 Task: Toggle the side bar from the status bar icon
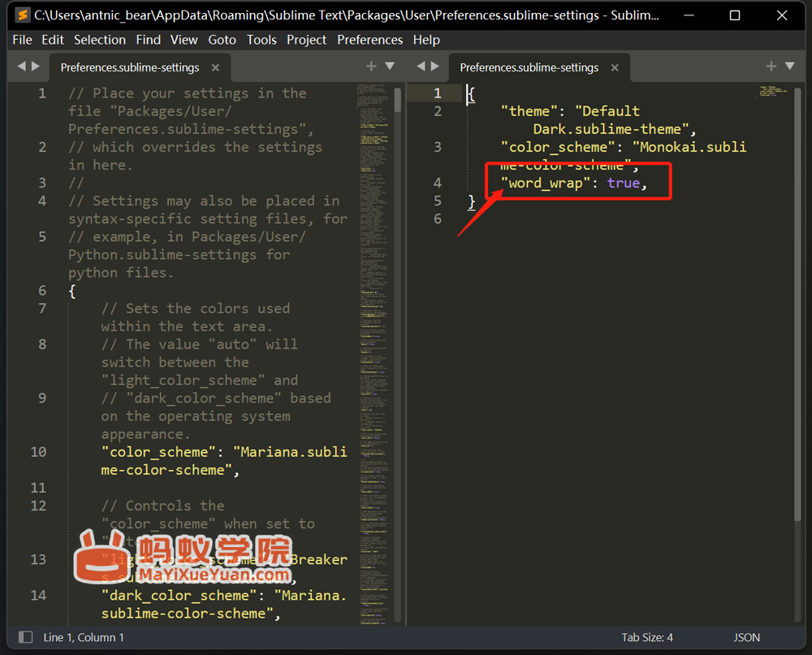(25, 637)
